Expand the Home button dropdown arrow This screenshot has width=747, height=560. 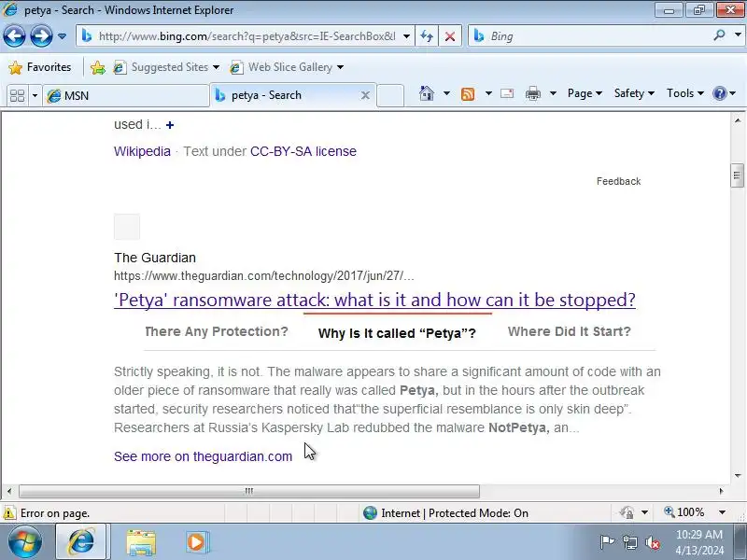pyautogui.click(x=446, y=93)
